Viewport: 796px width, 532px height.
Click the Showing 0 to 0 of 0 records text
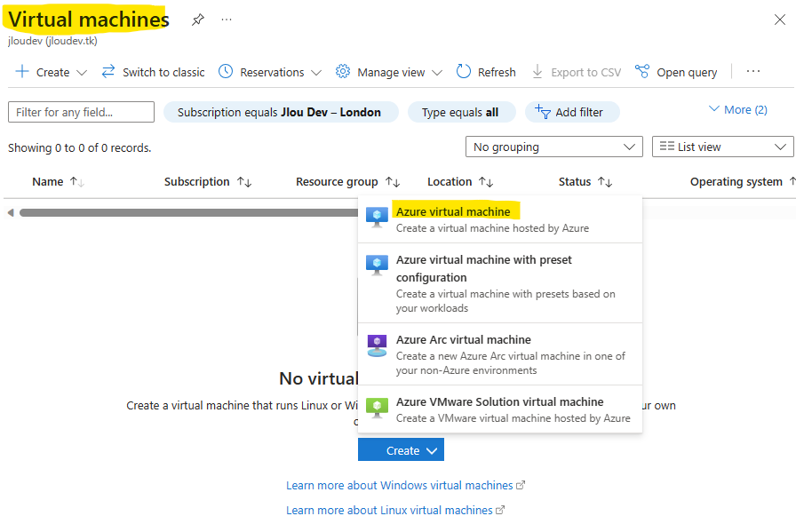coord(80,147)
